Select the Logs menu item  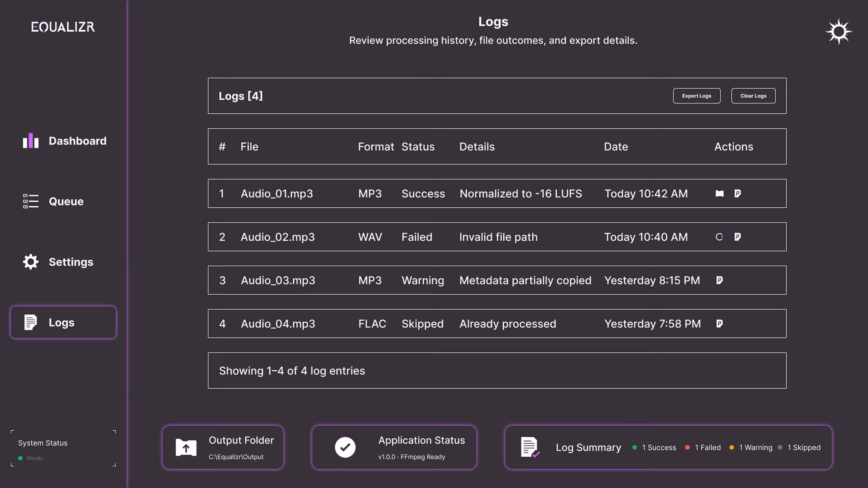63,322
